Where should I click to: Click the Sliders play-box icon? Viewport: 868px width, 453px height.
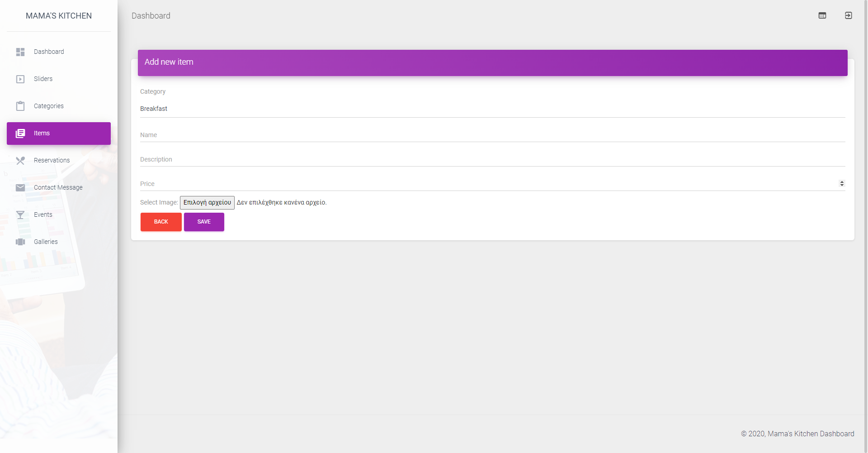point(20,79)
